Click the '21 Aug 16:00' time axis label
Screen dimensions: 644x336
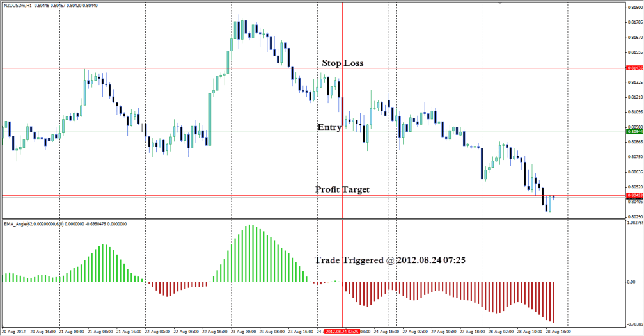click(x=129, y=332)
